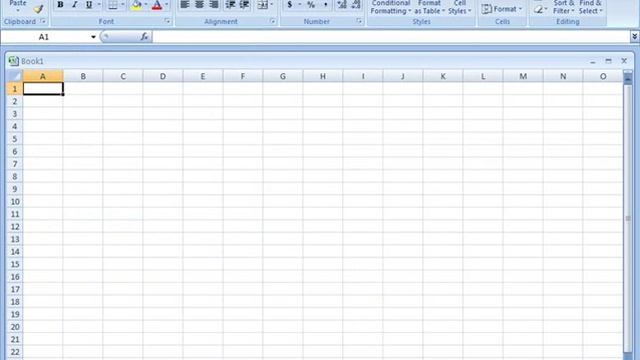Toggle Merge and Center
The image size is (640, 360).
pyautogui.click(x=262, y=5)
